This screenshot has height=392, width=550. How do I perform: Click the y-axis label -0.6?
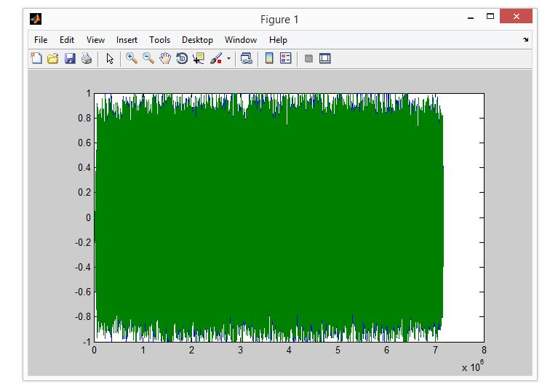[83, 292]
